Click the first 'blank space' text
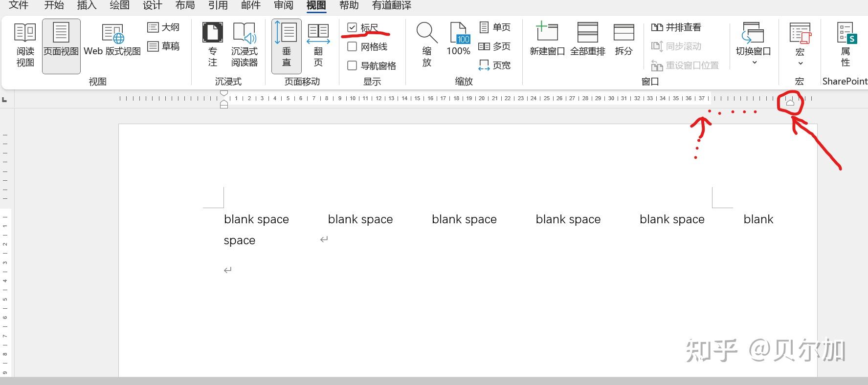 point(256,219)
